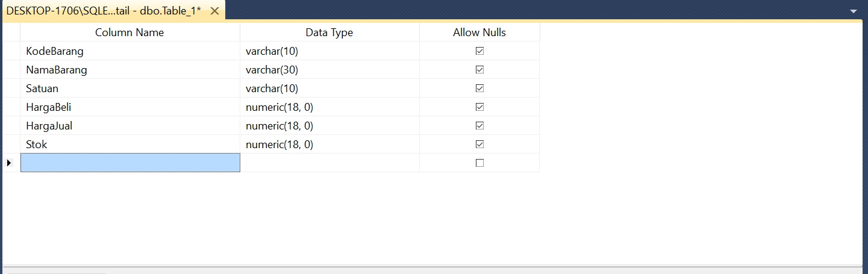Close the dbo.Table_1 designer tab
Image resolution: width=868 pixels, height=274 pixels.
click(x=214, y=11)
